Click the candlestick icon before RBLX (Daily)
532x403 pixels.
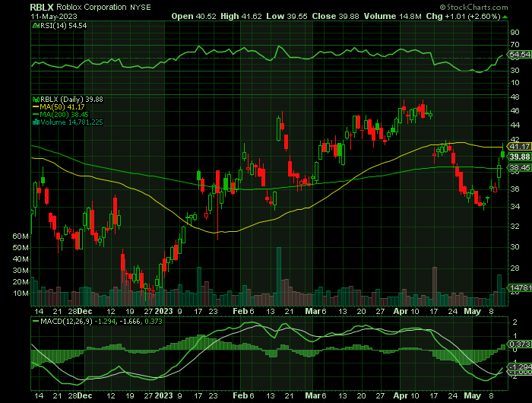click(x=36, y=100)
